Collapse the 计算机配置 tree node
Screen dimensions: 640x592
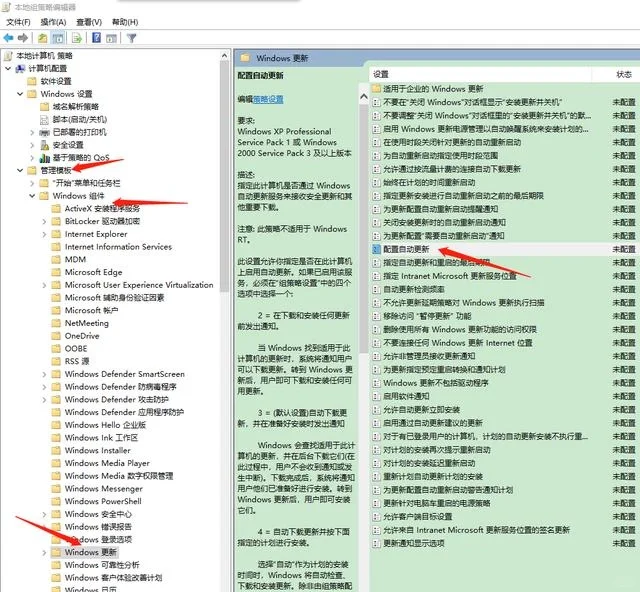click(x=8, y=68)
